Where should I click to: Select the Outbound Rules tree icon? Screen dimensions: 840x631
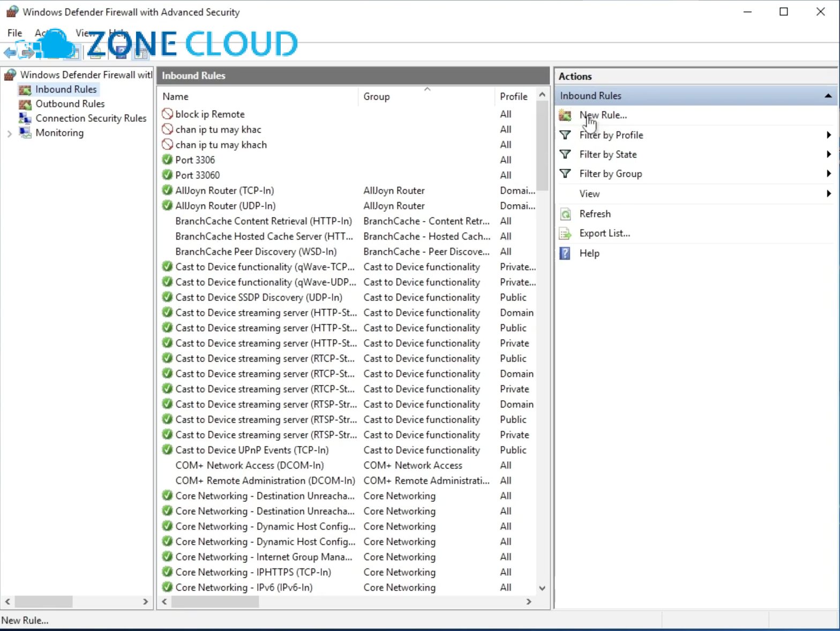25,104
